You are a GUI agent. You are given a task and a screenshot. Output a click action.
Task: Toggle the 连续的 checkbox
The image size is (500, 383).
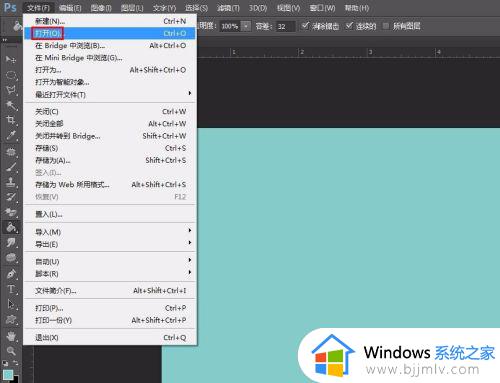coord(349,26)
